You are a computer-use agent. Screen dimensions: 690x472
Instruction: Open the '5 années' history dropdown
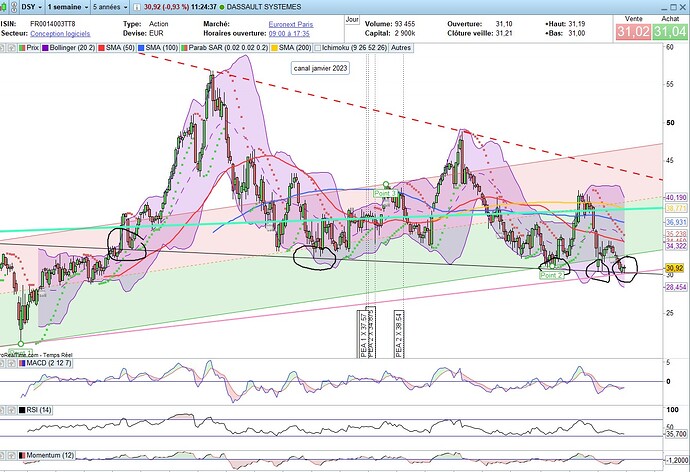pyautogui.click(x=110, y=7)
